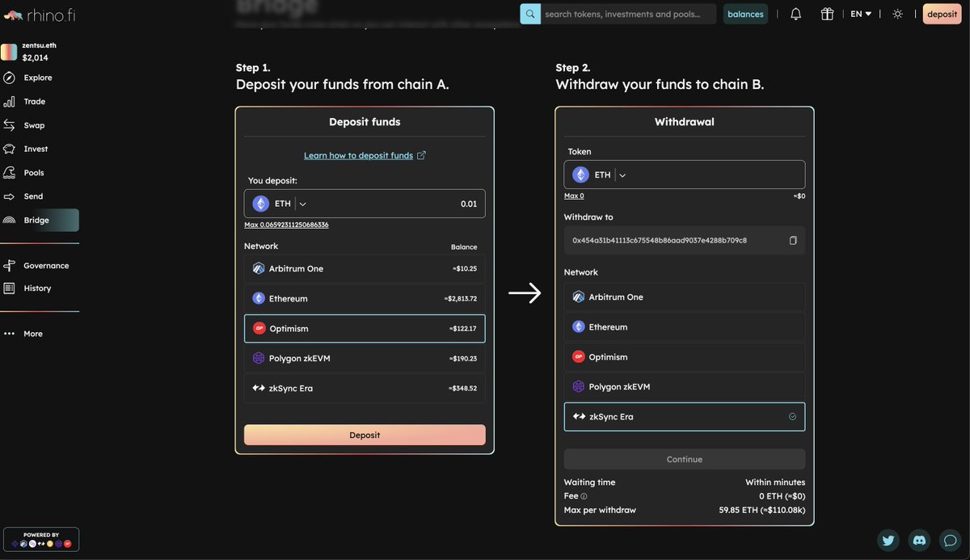
Task: Click '59.85 ETH (≈$110.08k)' value
Action: coord(762,510)
